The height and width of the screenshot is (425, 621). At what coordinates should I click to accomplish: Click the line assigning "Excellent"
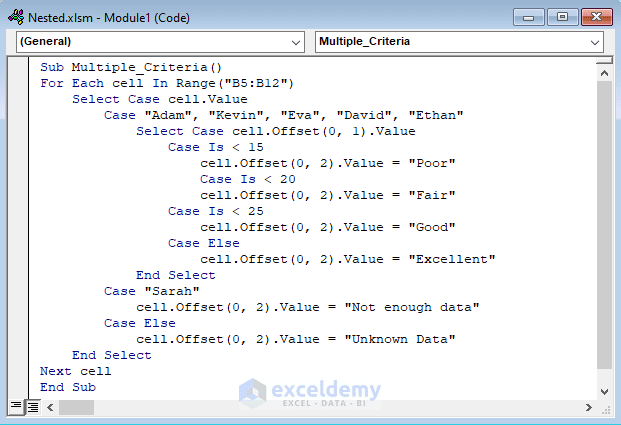pos(348,259)
